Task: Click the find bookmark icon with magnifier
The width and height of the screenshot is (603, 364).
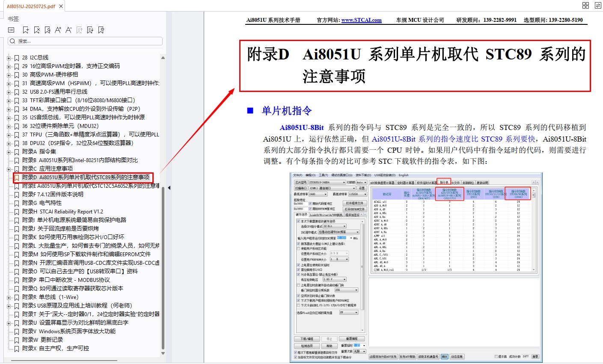Action: (x=47, y=30)
